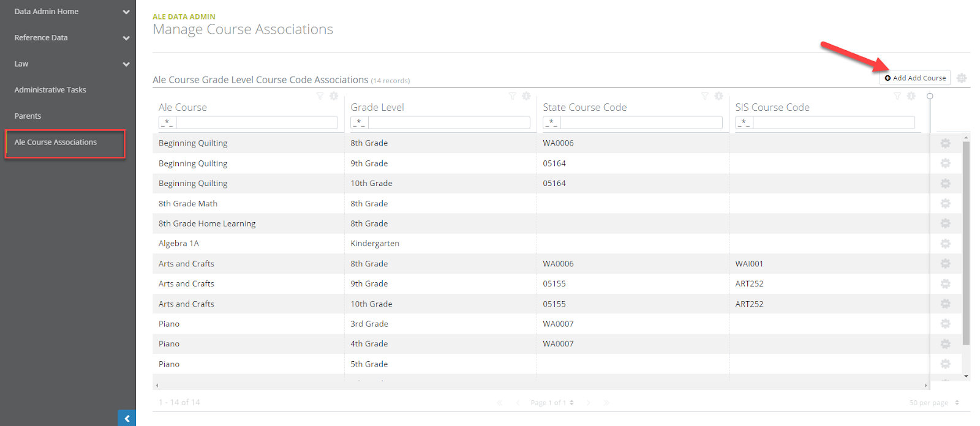Open the Grade Level filter operator selector
The width and height of the screenshot is (980, 426).
coord(360,122)
